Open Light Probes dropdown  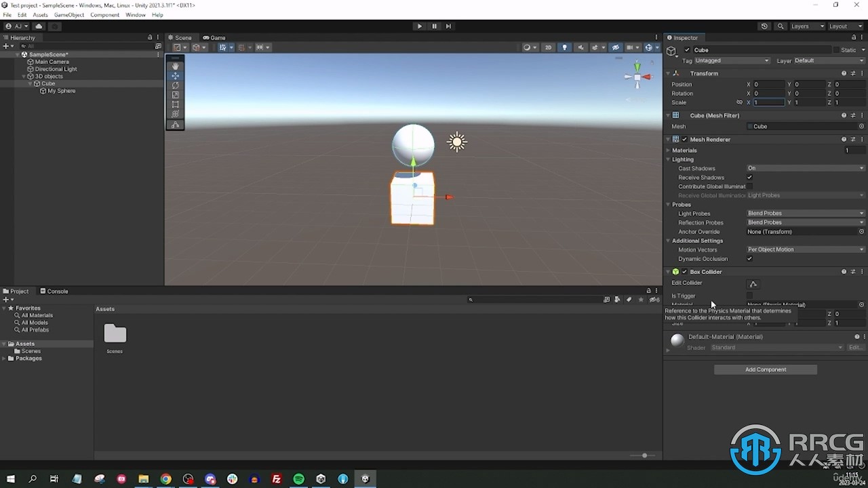tap(806, 213)
